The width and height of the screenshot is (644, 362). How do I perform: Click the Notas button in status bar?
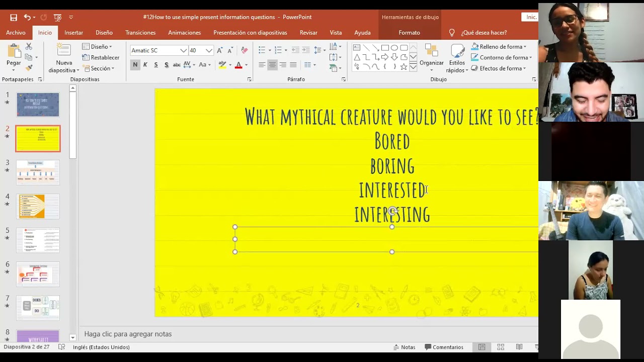(x=404, y=347)
